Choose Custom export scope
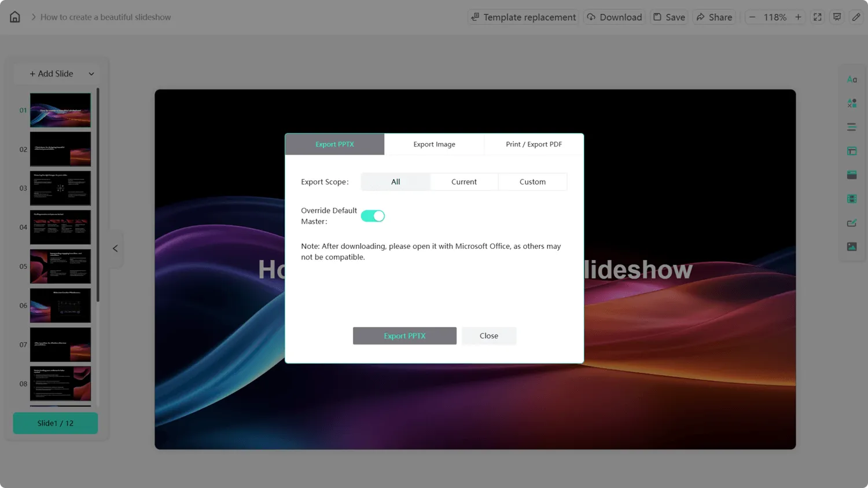This screenshot has height=488, width=868. click(x=532, y=181)
